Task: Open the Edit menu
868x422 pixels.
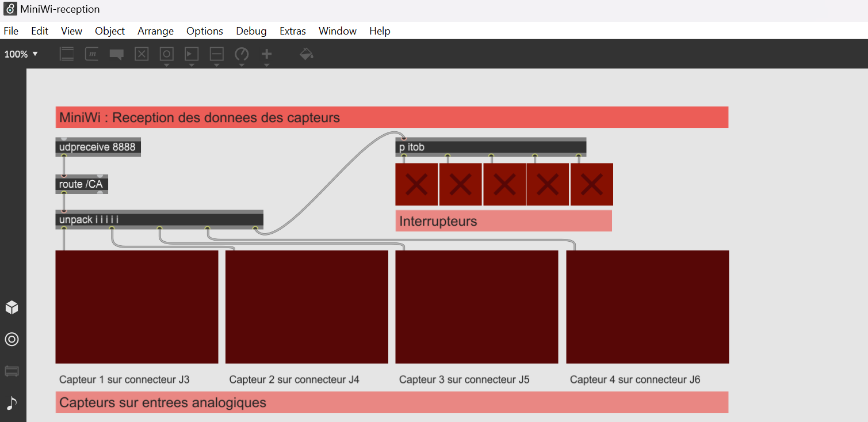Action: 40,31
